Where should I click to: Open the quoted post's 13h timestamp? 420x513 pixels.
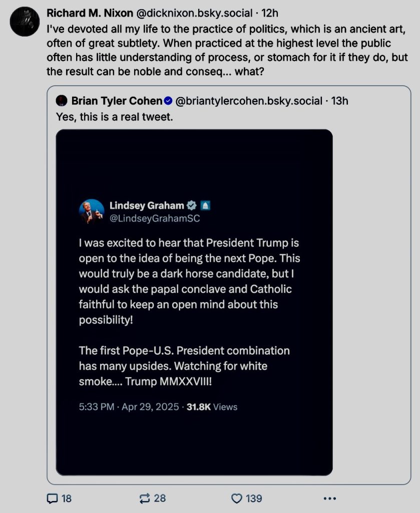point(339,101)
